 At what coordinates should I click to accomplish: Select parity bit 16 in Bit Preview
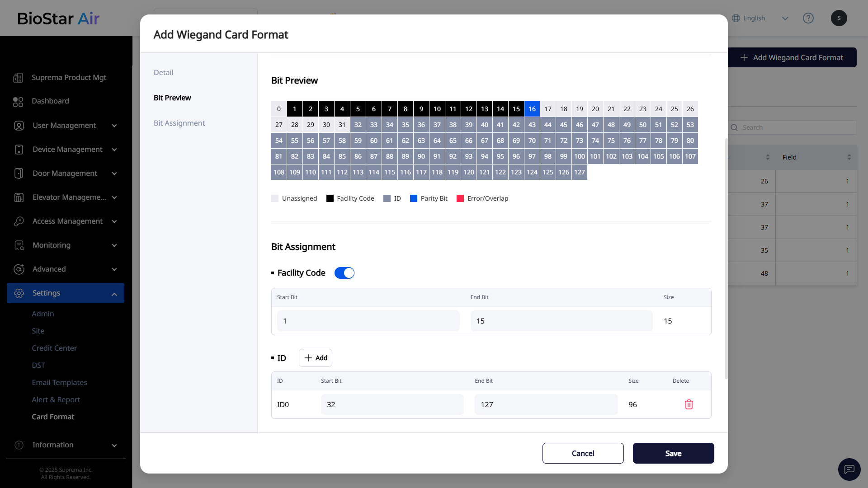click(x=532, y=109)
